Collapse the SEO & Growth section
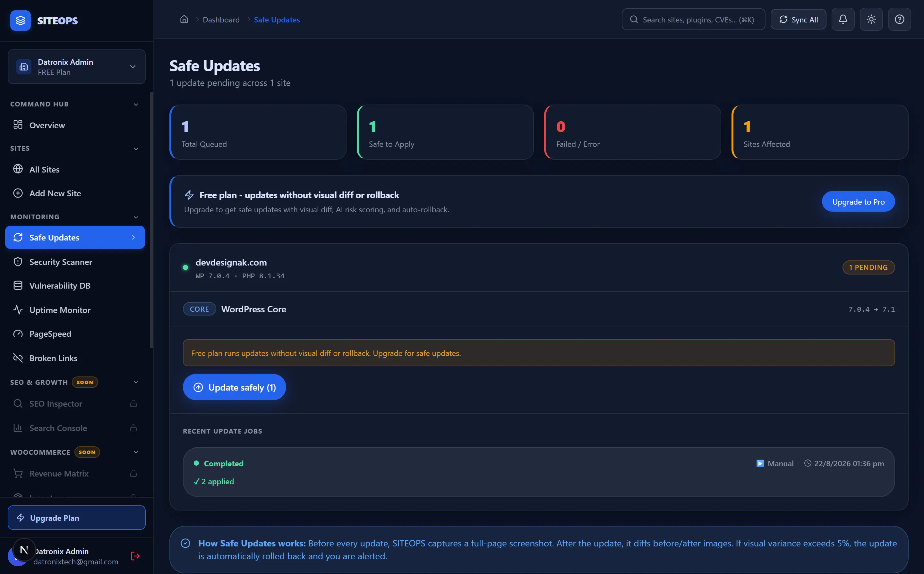This screenshot has height=574, width=924. 136,382
